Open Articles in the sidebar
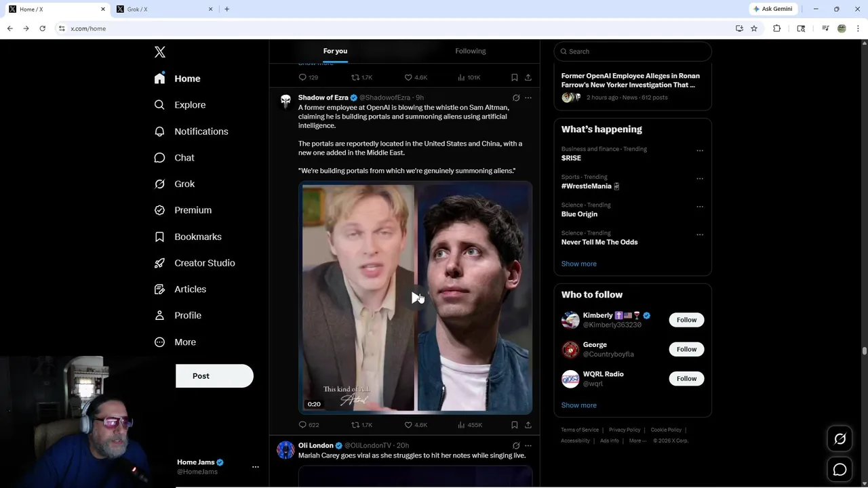 pos(180,289)
